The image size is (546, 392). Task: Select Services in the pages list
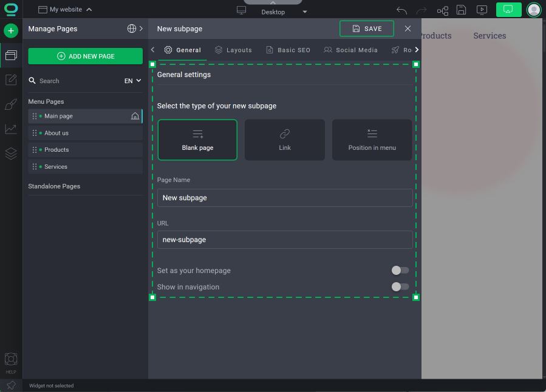[x=85, y=167]
